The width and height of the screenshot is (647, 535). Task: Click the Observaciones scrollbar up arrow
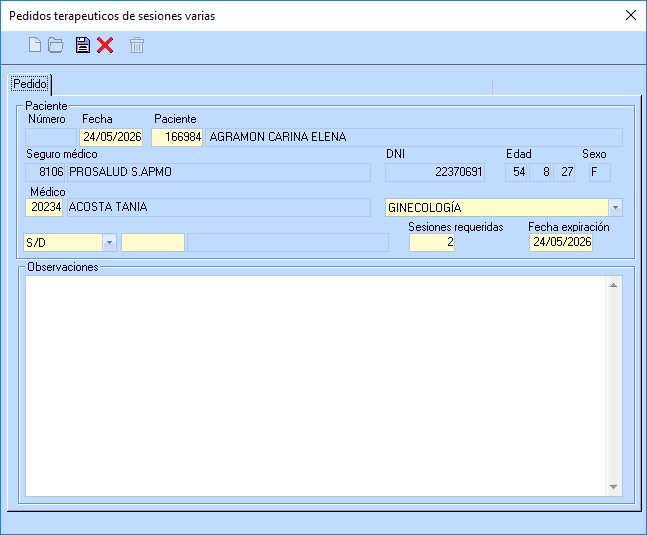coord(614,285)
